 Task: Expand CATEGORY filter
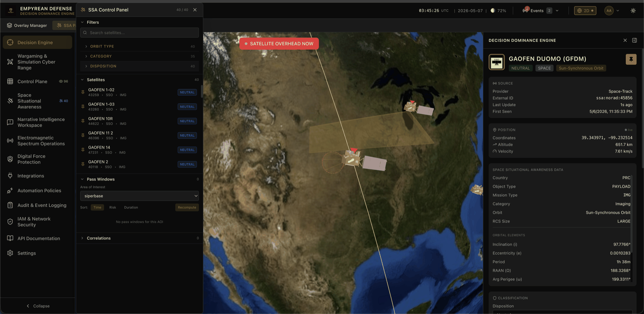(139, 56)
